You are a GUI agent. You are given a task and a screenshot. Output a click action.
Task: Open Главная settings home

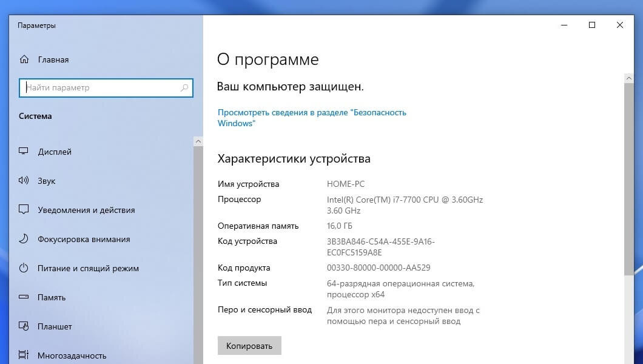pos(53,60)
